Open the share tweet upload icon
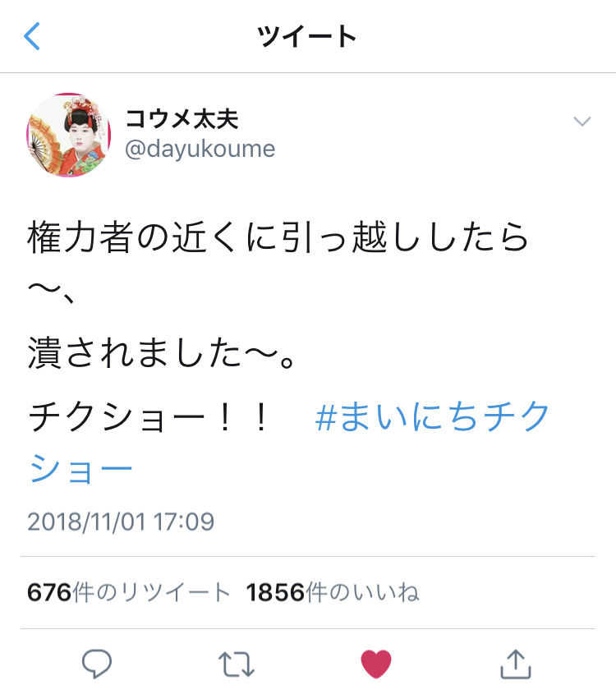 point(516,664)
